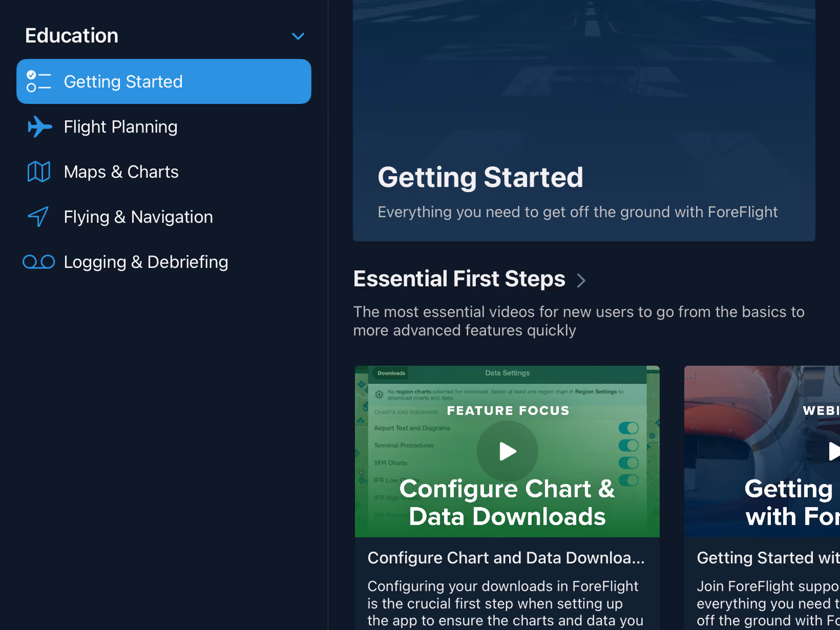Click the FEATURE FOCUS label on video card
840x630 pixels.
[508, 411]
